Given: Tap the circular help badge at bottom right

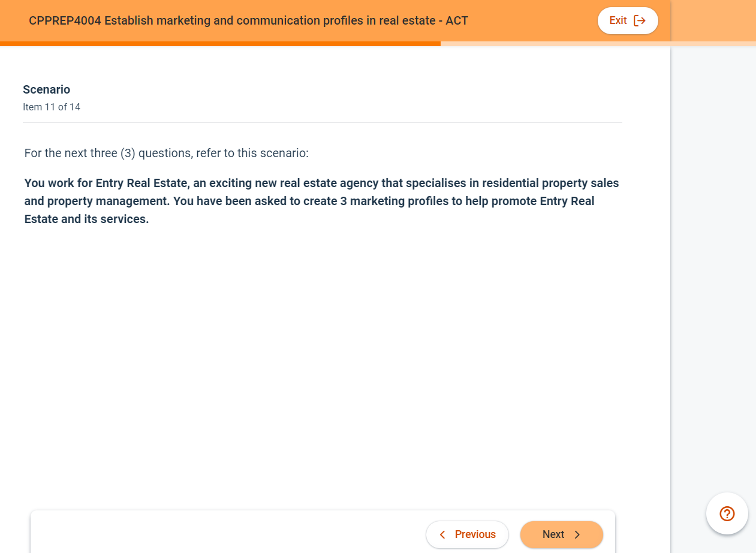Looking at the screenshot, I should point(727,513).
